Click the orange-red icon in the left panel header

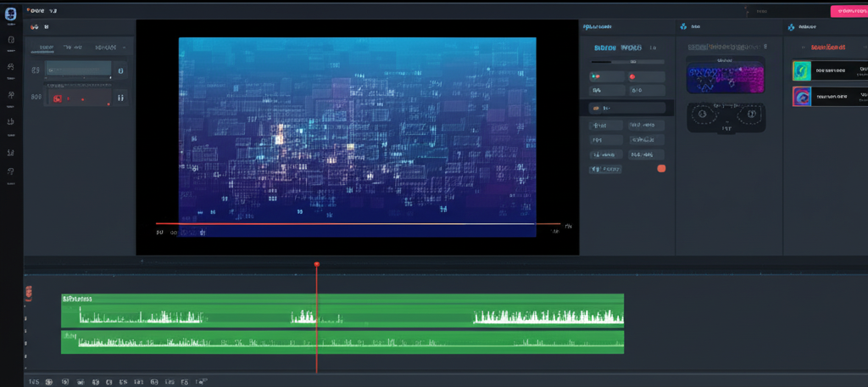34,26
